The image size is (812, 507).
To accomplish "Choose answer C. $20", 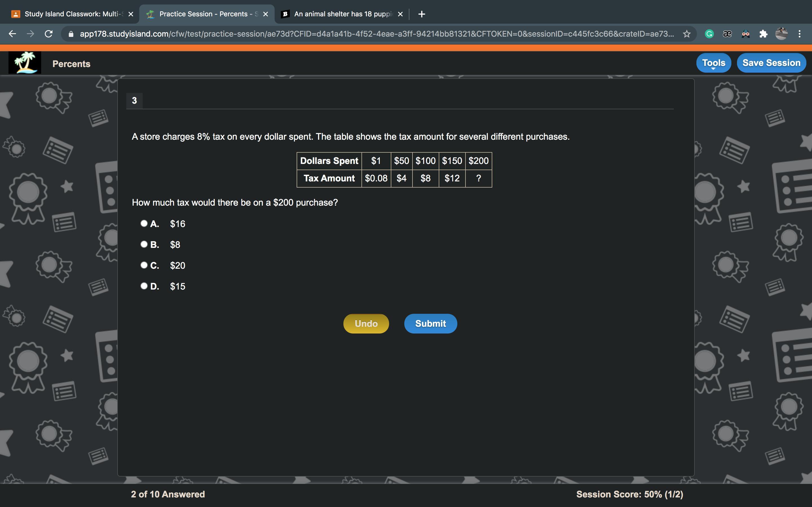I will point(144,265).
